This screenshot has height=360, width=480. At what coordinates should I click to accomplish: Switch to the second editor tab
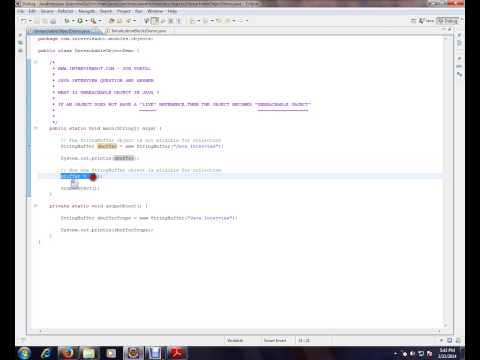pyautogui.click(x=136, y=31)
